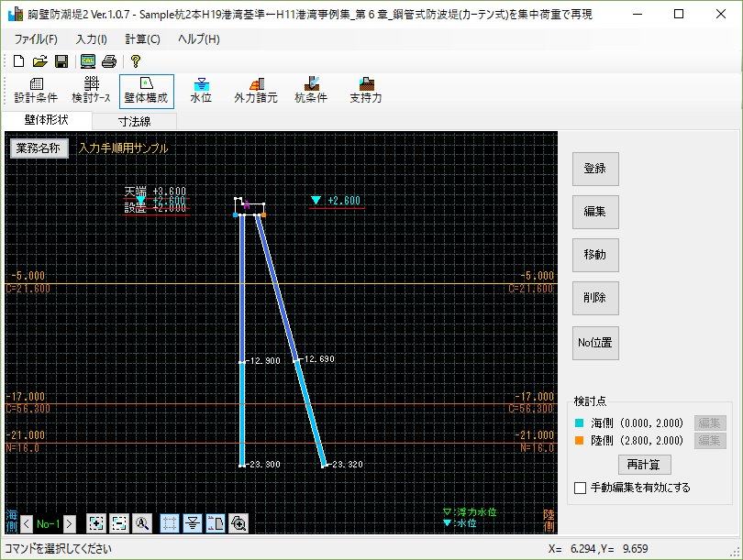Viewport: 743px width, 560px height.
Task: Open the 水位 water level settings icon
Action: click(200, 90)
